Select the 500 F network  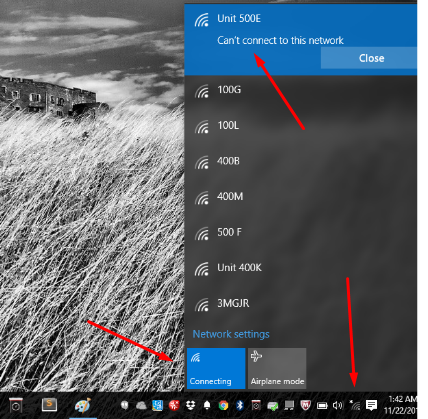click(x=301, y=232)
